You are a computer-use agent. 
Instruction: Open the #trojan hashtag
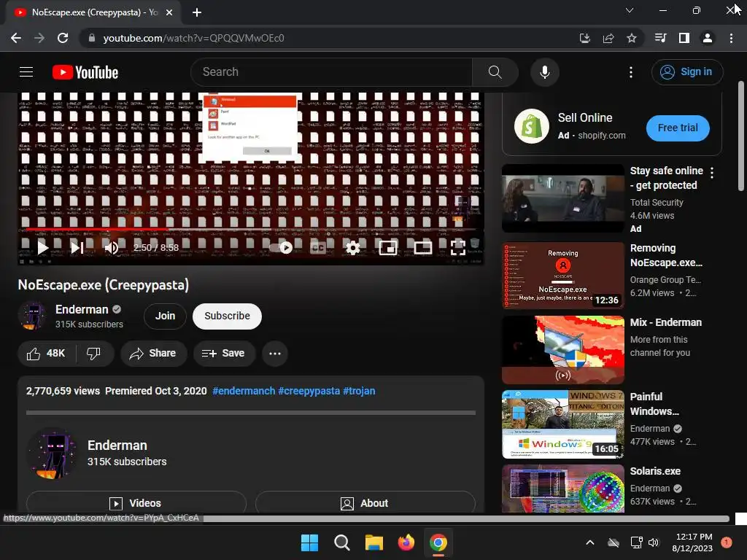(359, 391)
